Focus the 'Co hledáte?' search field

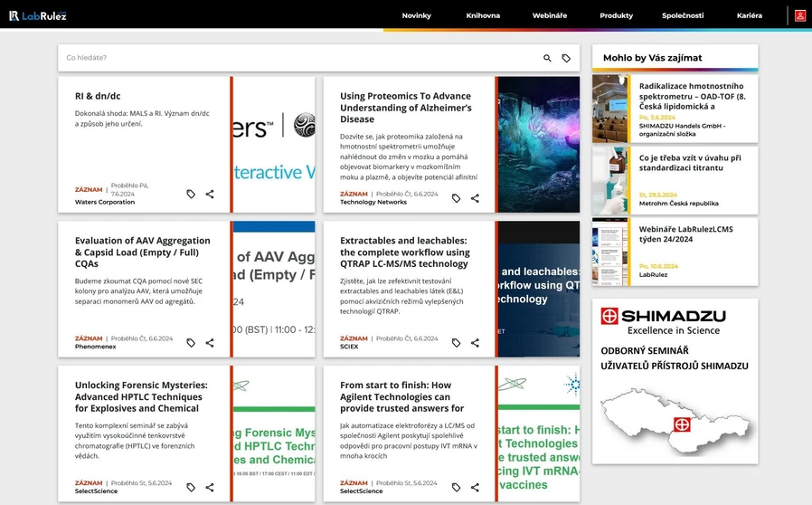pos(300,58)
